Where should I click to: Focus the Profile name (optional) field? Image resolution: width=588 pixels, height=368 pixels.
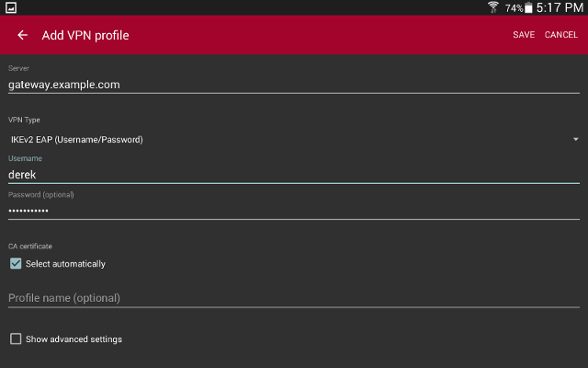294,298
